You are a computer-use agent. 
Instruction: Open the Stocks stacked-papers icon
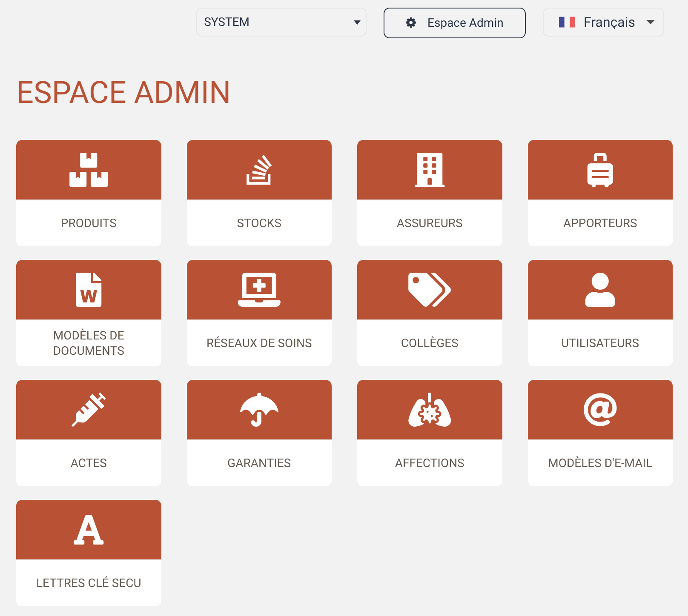pyautogui.click(x=259, y=170)
